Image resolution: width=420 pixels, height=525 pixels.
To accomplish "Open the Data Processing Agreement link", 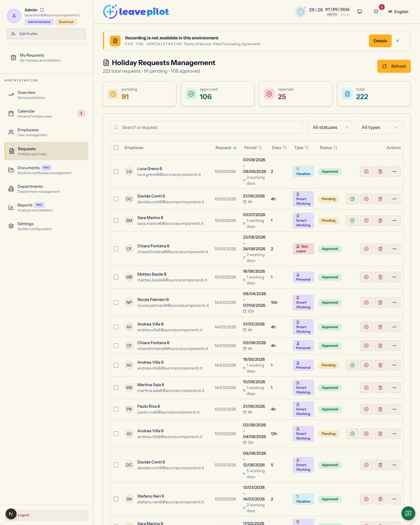I will [x=237, y=44].
